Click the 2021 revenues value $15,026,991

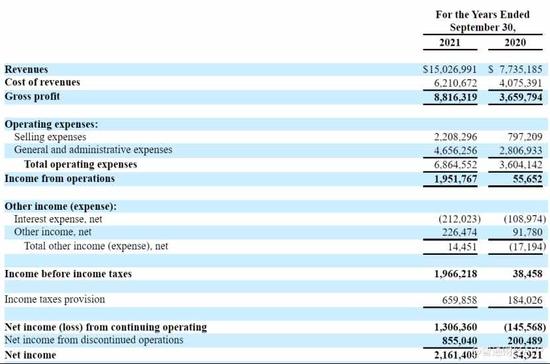[450, 69]
